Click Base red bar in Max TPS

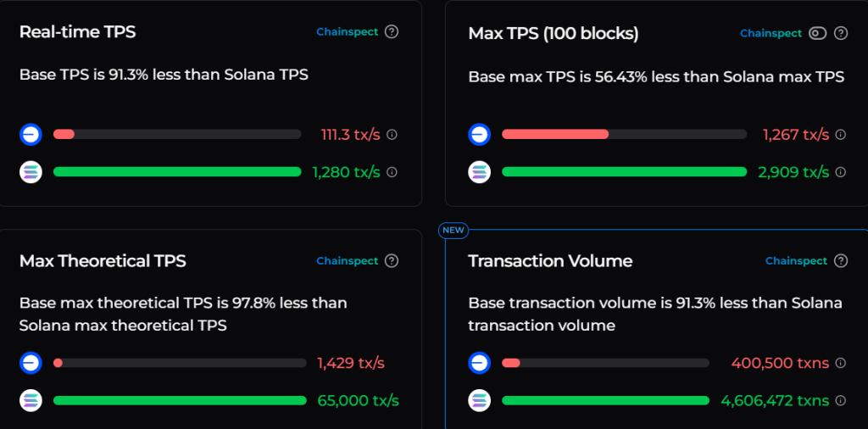(555, 134)
